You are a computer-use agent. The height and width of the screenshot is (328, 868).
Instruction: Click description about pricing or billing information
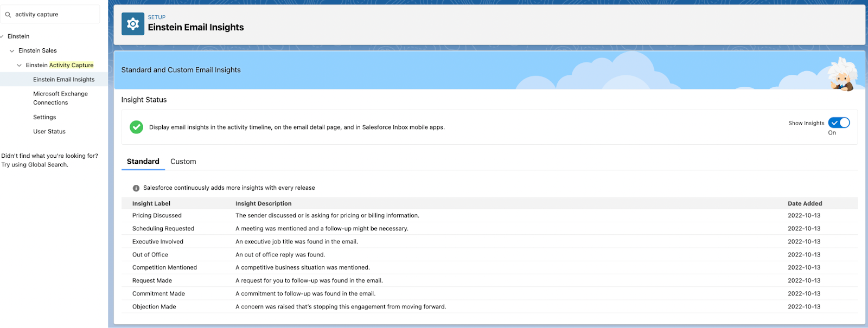click(x=327, y=216)
